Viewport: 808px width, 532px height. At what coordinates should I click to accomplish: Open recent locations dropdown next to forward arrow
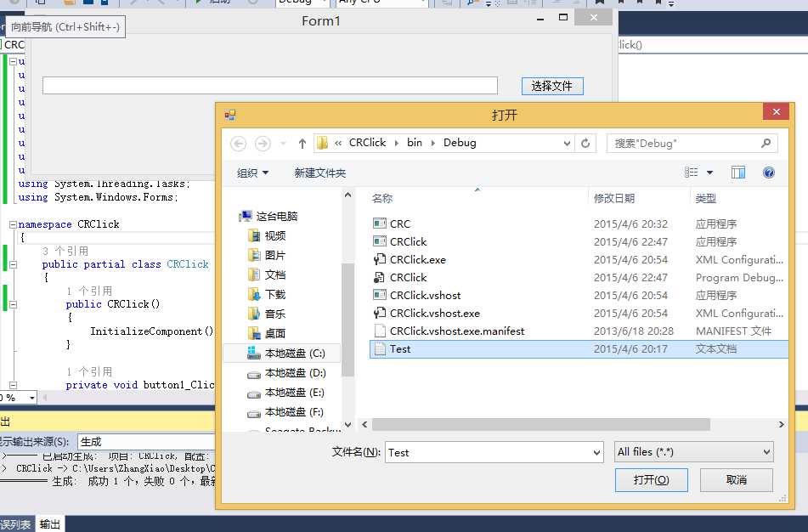click(283, 144)
